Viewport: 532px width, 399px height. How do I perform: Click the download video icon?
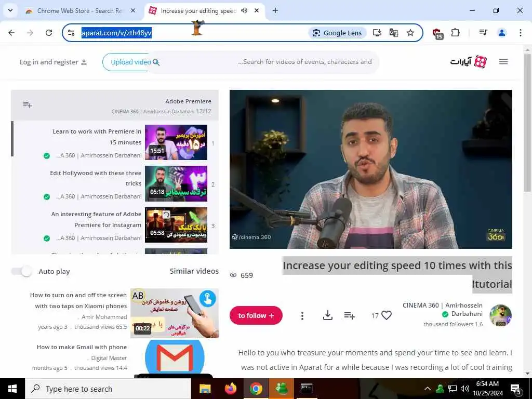pos(327,315)
